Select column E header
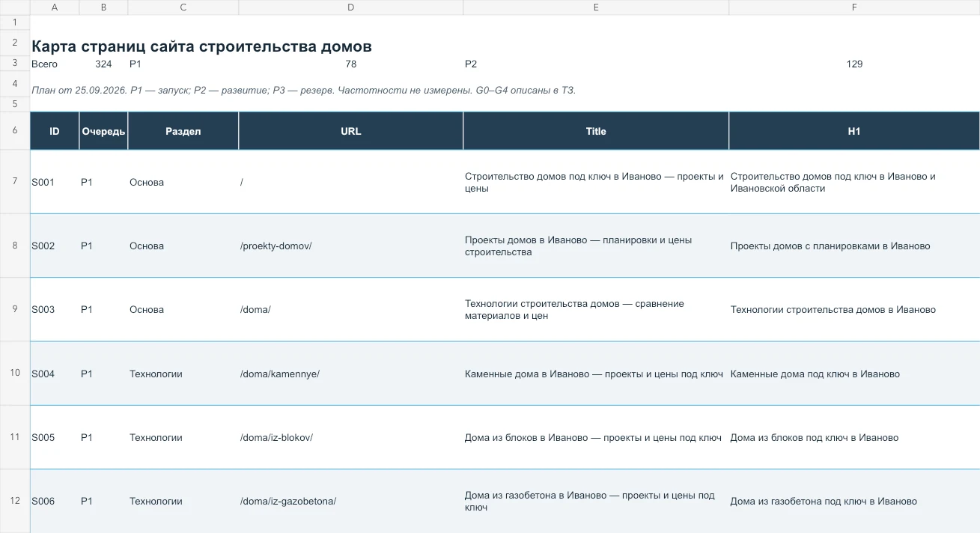 pyautogui.click(x=596, y=7)
